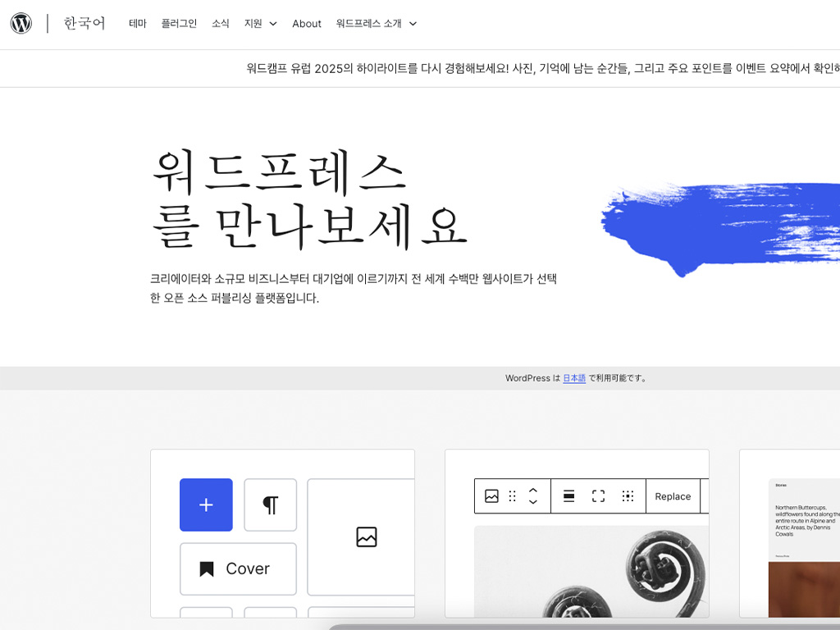Open the 플러그인 menu item
840x630 pixels.
coord(179,24)
